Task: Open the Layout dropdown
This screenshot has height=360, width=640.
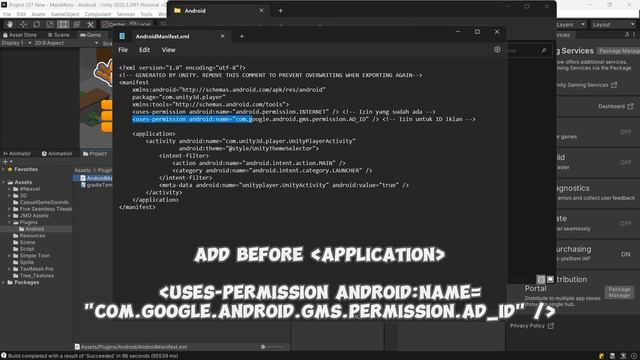Action: [613, 25]
